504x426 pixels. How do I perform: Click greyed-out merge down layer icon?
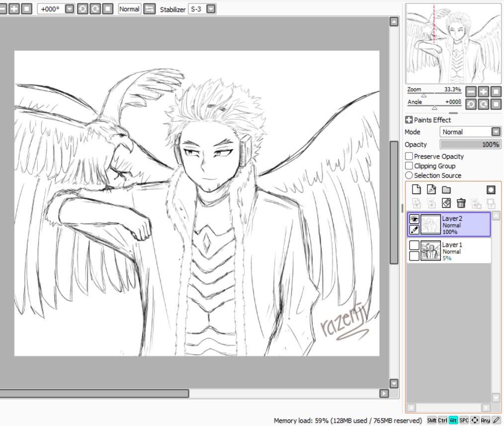(431, 203)
